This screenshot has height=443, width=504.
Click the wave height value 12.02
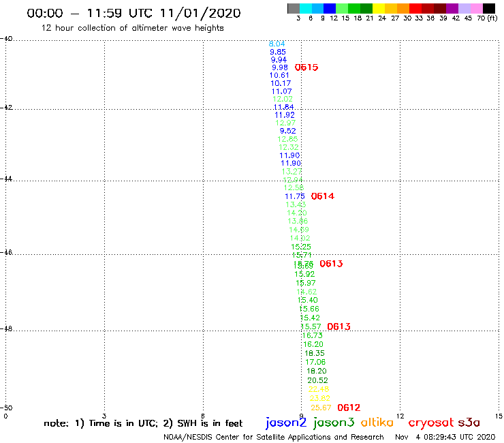283,99
